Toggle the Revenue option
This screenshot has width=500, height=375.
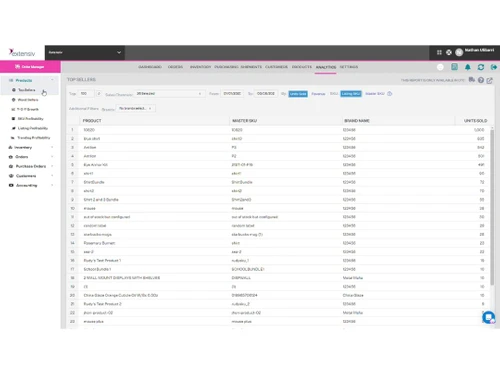tap(318, 94)
